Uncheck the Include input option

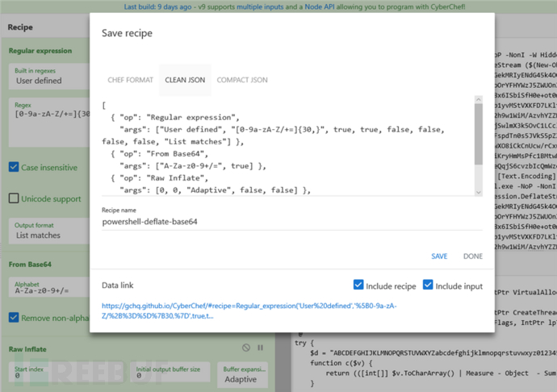tap(428, 285)
